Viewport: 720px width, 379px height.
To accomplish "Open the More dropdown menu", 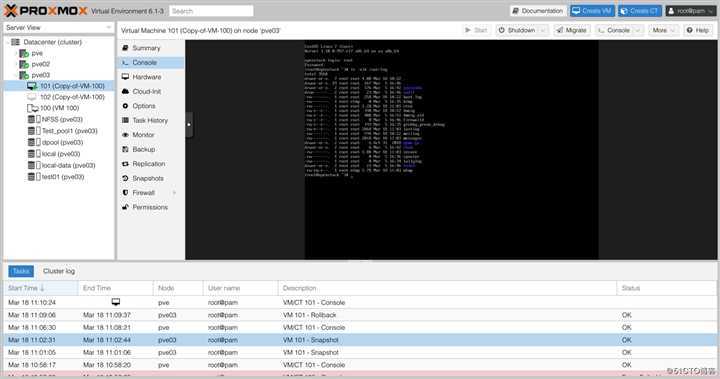I will (664, 30).
